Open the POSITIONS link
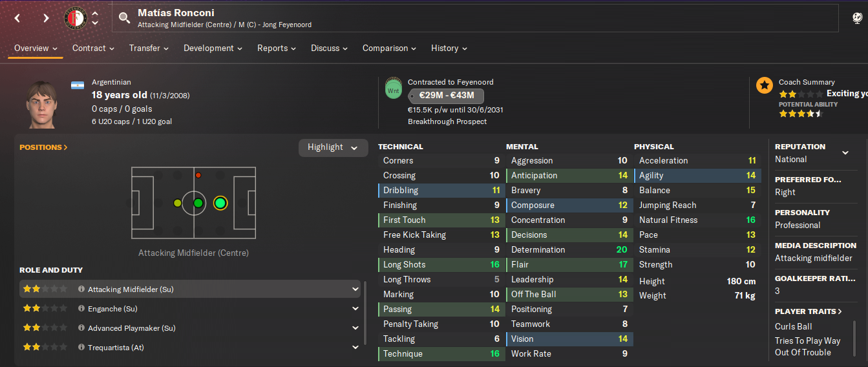Screen dimensions: 868x367 44,147
